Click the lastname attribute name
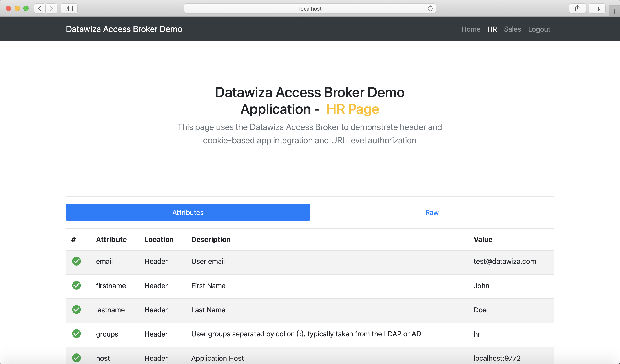The image size is (620, 364). (x=110, y=310)
